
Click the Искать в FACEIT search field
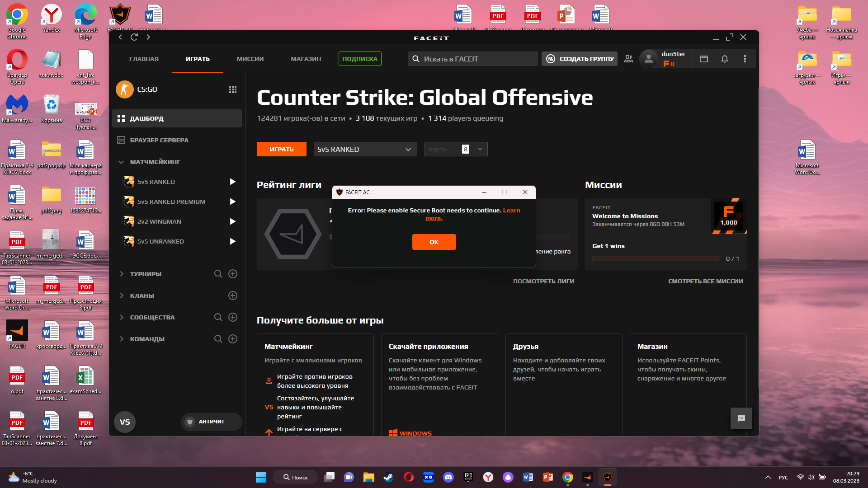pyautogui.click(x=473, y=59)
